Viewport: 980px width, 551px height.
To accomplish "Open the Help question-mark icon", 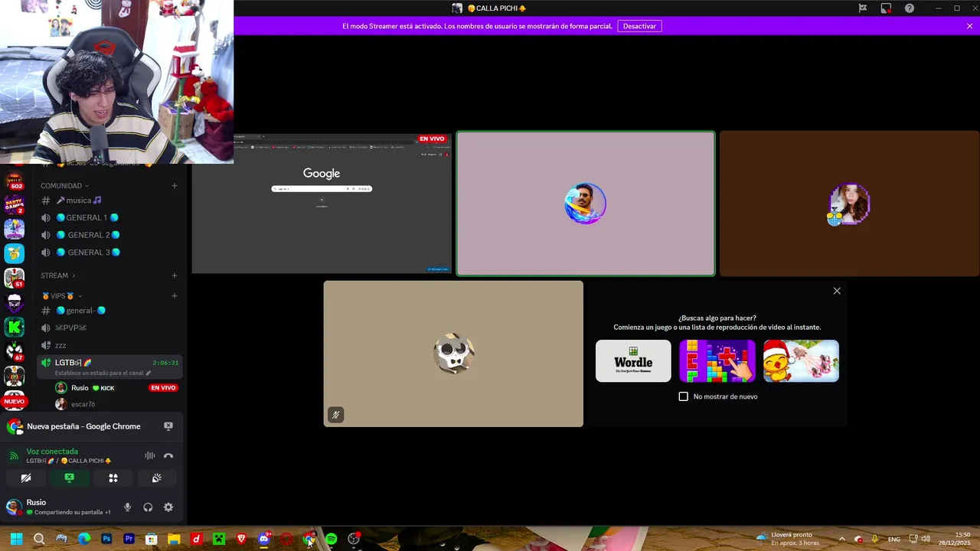I will click(910, 8).
